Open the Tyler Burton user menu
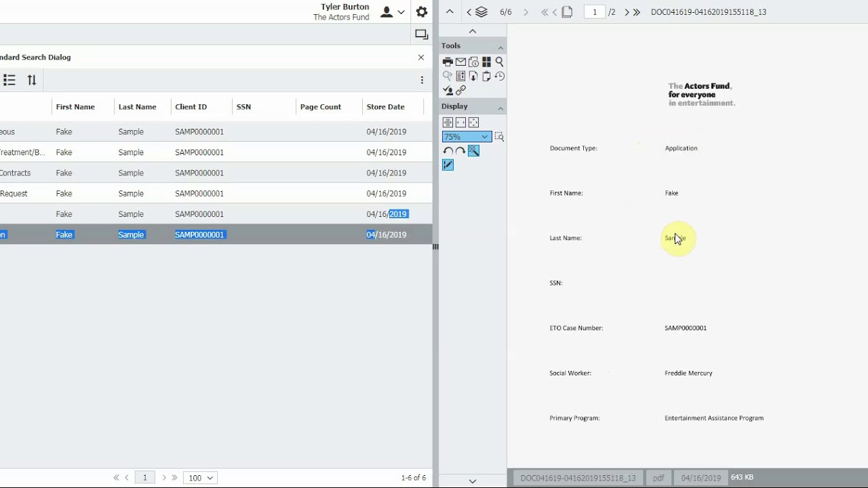 point(393,12)
